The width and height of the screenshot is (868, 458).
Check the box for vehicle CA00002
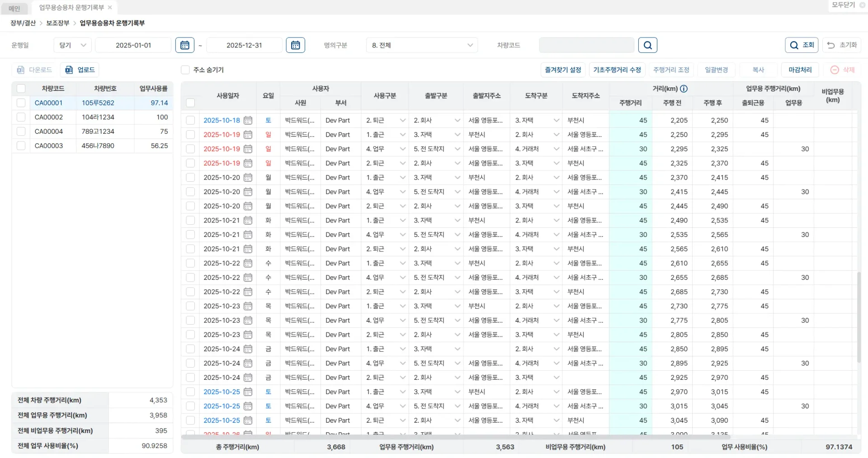pos(21,117)
